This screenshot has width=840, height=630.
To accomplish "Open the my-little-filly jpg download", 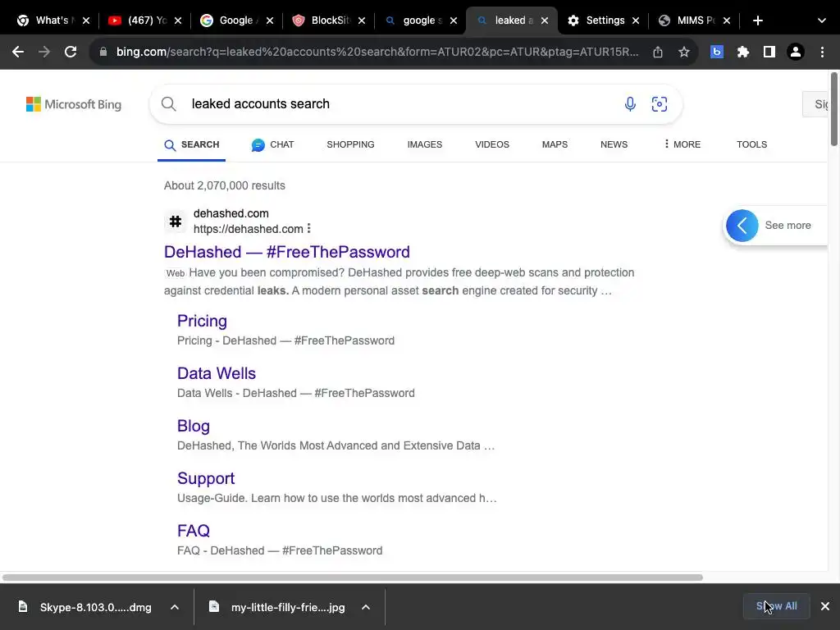I will point(277,607).
